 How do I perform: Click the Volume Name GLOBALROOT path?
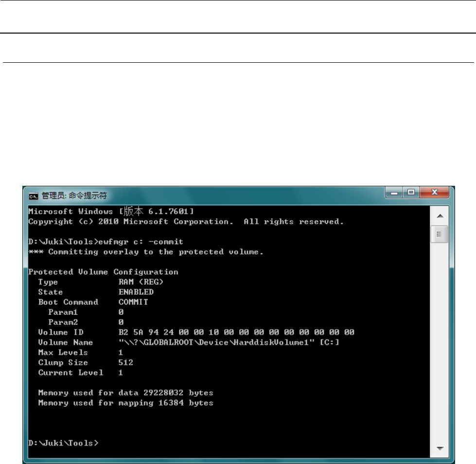pyautogui.click(x=229, y=342)
